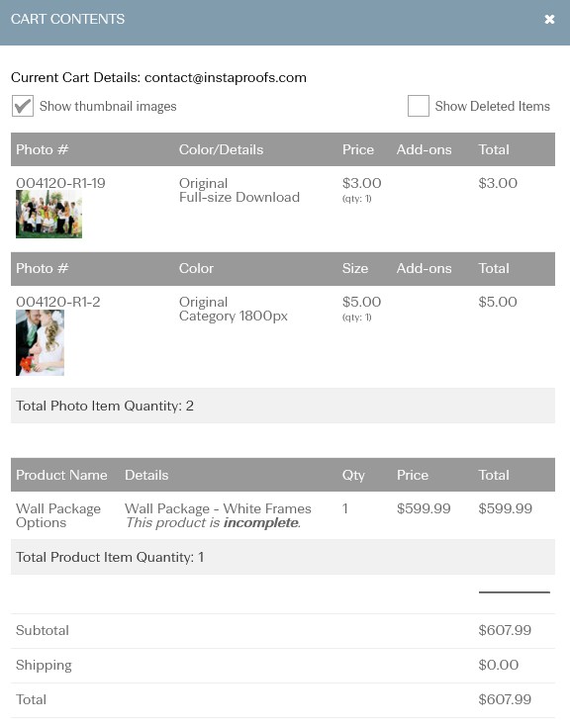Click photo number 004120-R1-2
The height and width of the screenshot is (728, 570).
58,302
